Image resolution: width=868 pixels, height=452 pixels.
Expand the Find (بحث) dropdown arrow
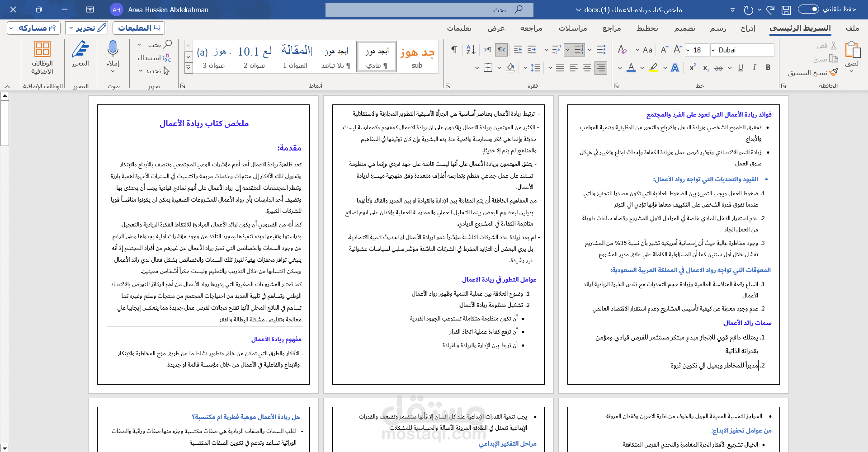click(140, 44)
